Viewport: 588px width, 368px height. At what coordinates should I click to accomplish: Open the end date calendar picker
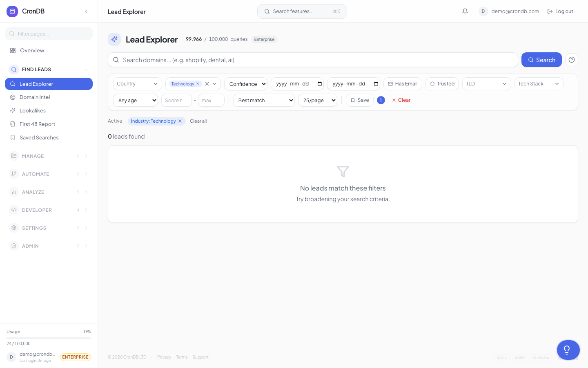[376, 84]
